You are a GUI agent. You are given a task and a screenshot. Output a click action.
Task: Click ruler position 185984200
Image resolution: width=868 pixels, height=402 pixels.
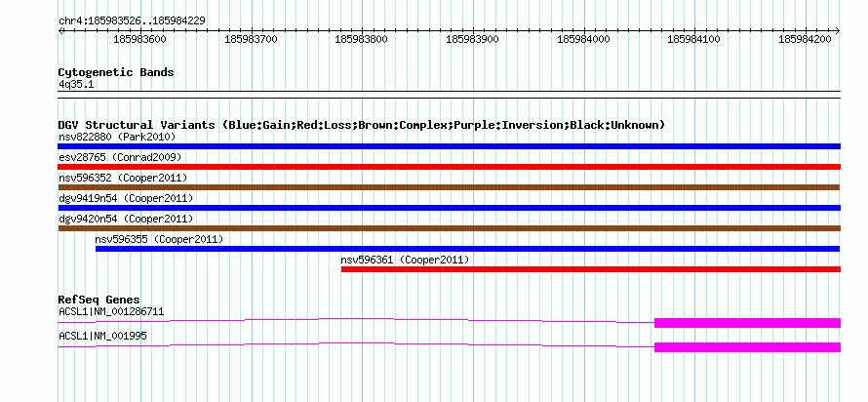pos(806,39)
